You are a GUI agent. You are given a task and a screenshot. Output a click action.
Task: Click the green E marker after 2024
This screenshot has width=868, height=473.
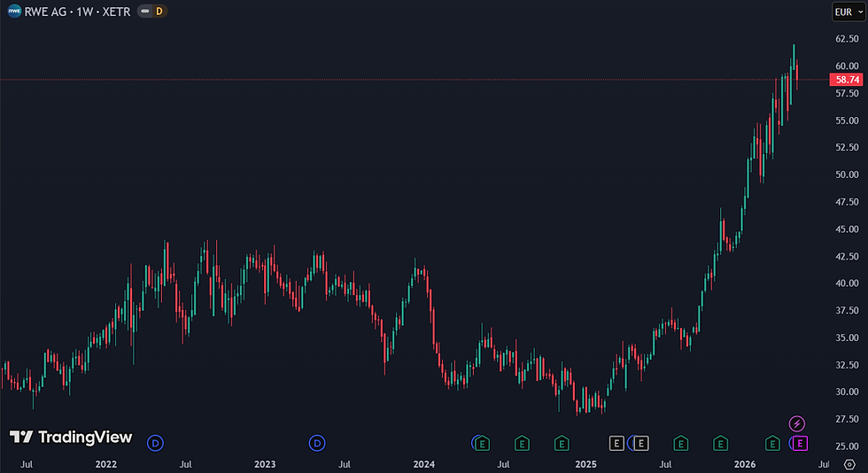click(482, 443)
